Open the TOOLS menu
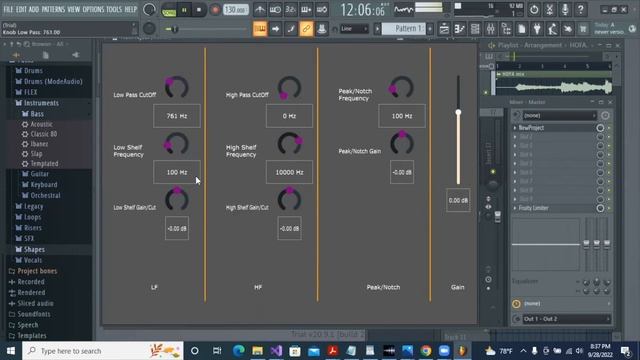The height and width of the screenshot is (360, 640). point(114,9)
